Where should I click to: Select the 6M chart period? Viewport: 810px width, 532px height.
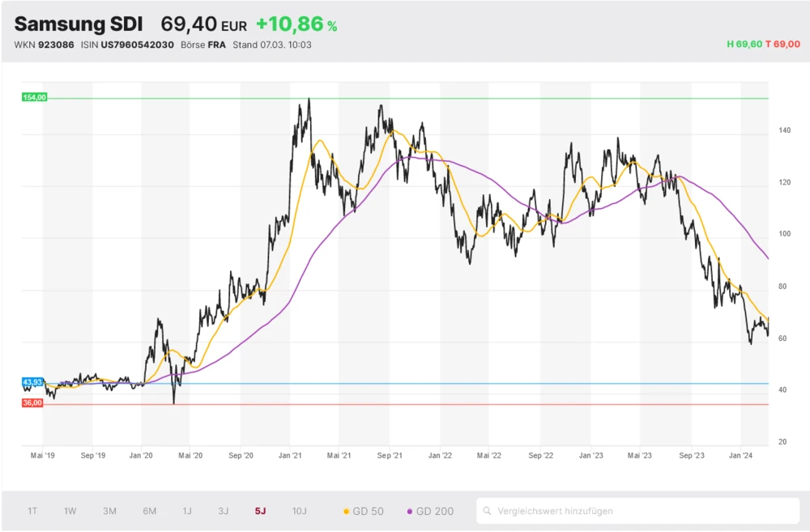(x=149, y=511)
